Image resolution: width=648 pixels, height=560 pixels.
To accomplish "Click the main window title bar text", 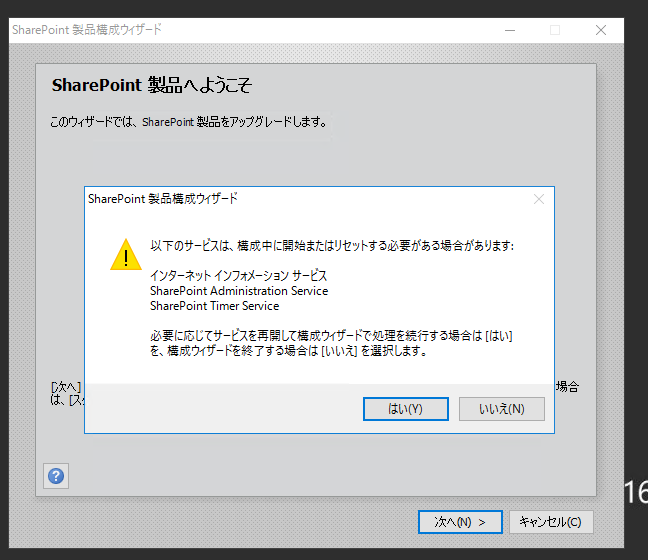I will (87, 30).
